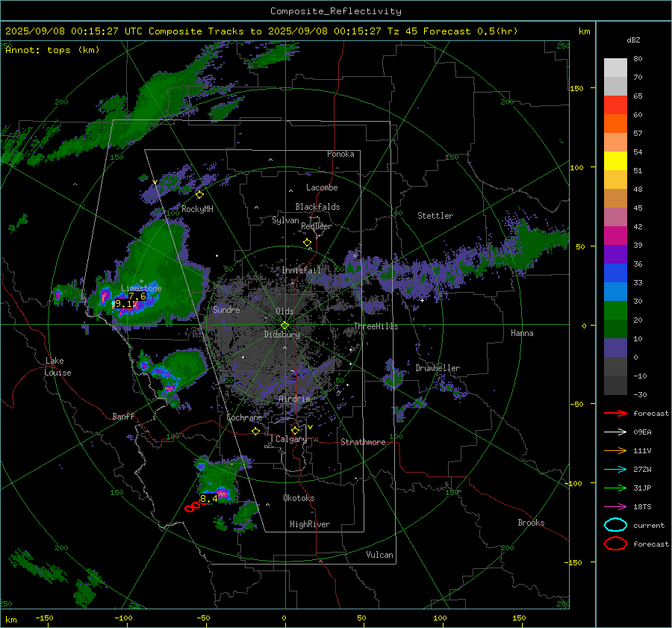Click the Airdrie city label

294,399
